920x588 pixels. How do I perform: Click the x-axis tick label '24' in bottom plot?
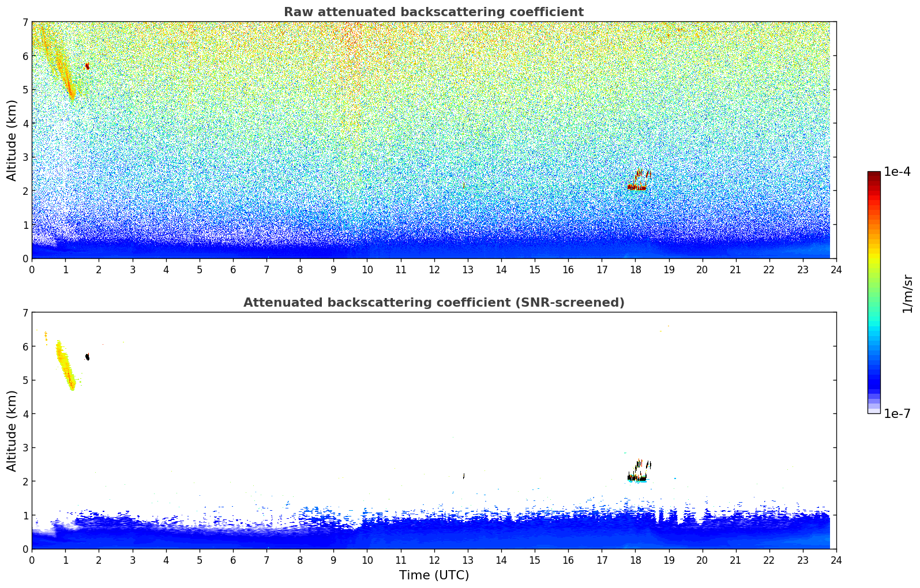(836, 560)
